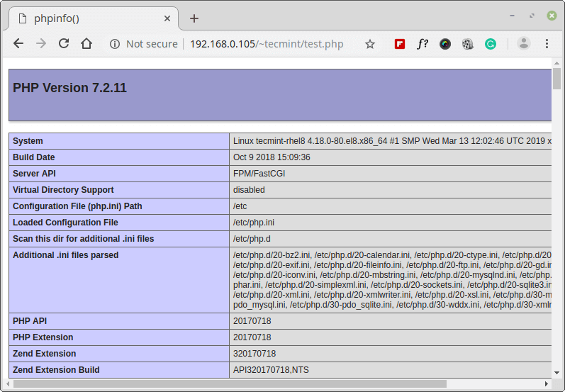Click the forward navigation arrow
Viewport: 565px width, 392px height.
[x=41, y=44]
